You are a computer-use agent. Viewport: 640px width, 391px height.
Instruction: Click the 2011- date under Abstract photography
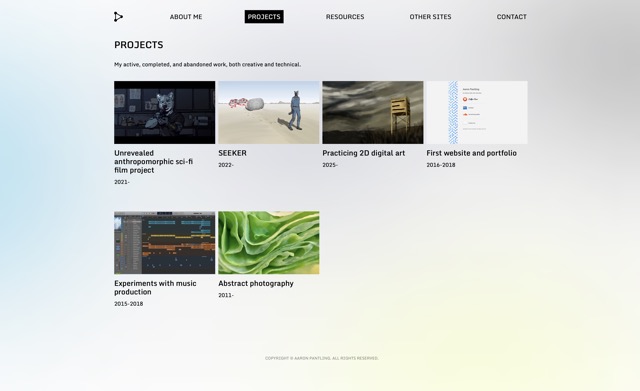coord(226,295)
